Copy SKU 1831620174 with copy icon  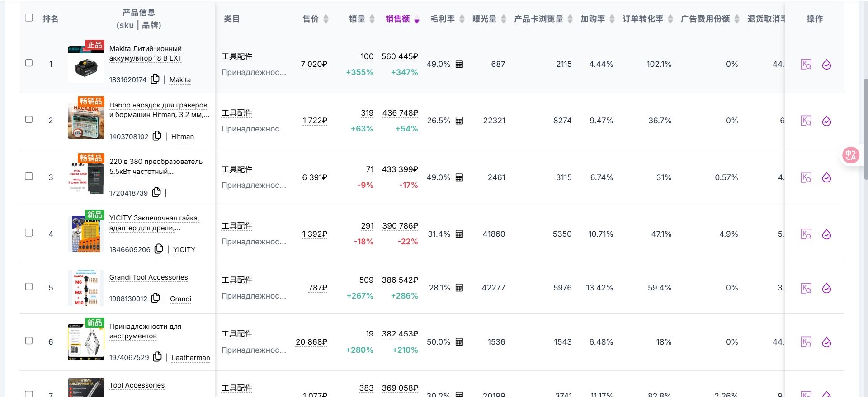tap(155, 79)
